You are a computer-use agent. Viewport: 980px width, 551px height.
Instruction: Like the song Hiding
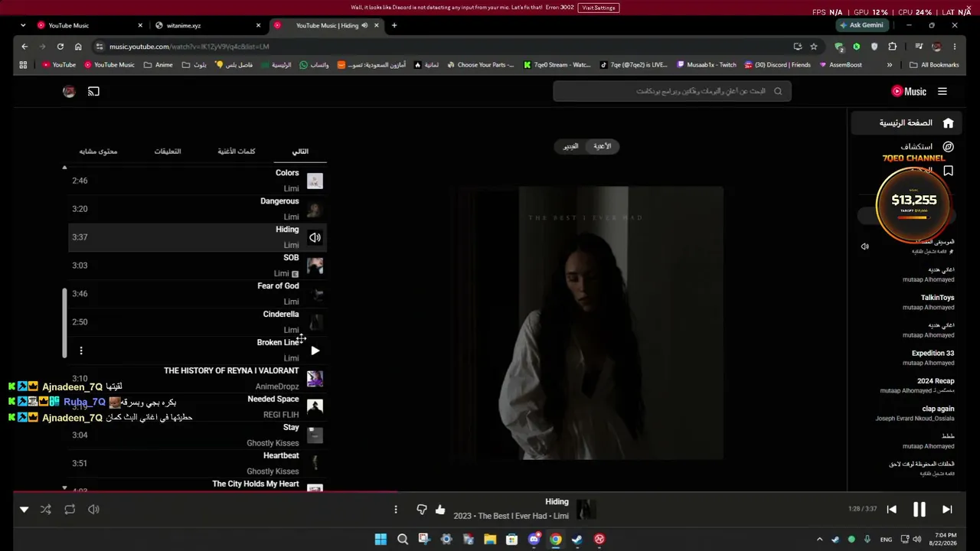tap(440, 509)
